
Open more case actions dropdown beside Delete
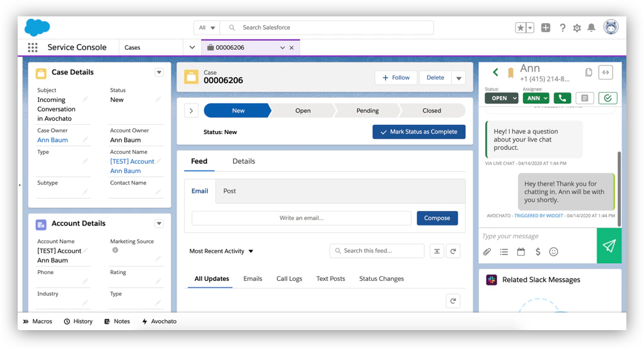(x=459, y=77)
